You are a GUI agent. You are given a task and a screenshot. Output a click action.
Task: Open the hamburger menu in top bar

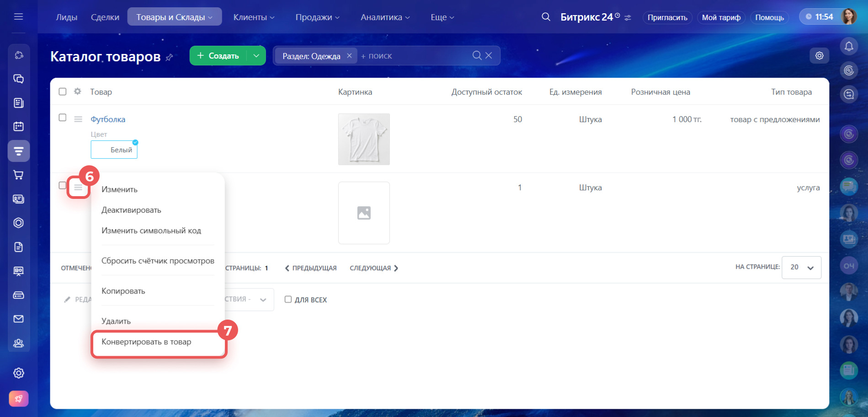(x=18, y=17)
